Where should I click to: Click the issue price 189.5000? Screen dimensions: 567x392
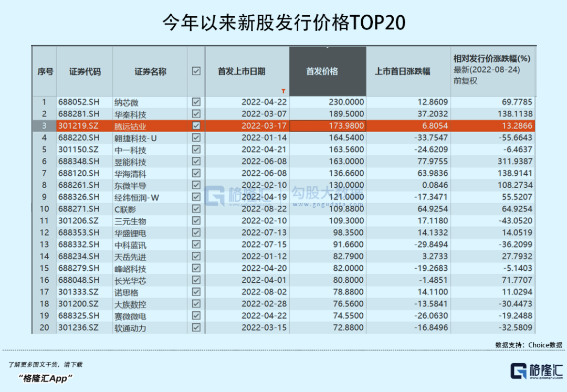(x=346, y=114)
